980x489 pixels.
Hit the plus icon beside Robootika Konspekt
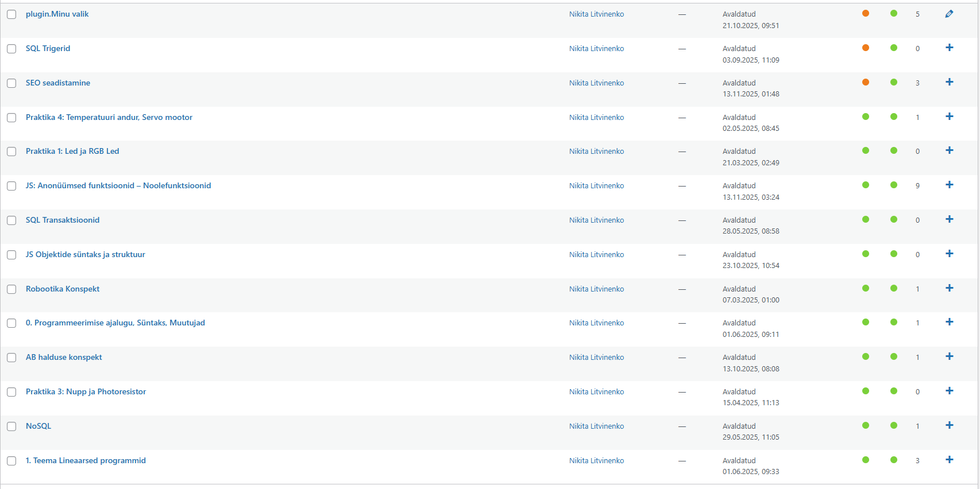(949, 288)
